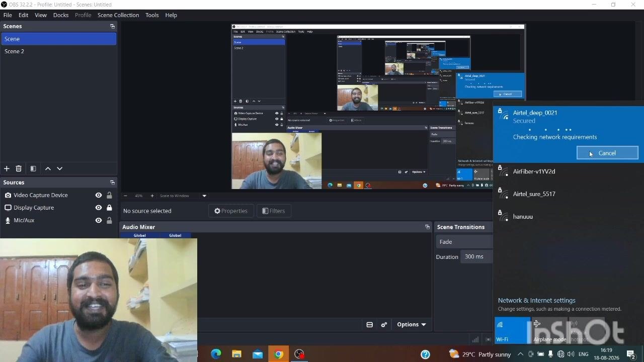Expand the audio mixer Options dropdown

412,325
